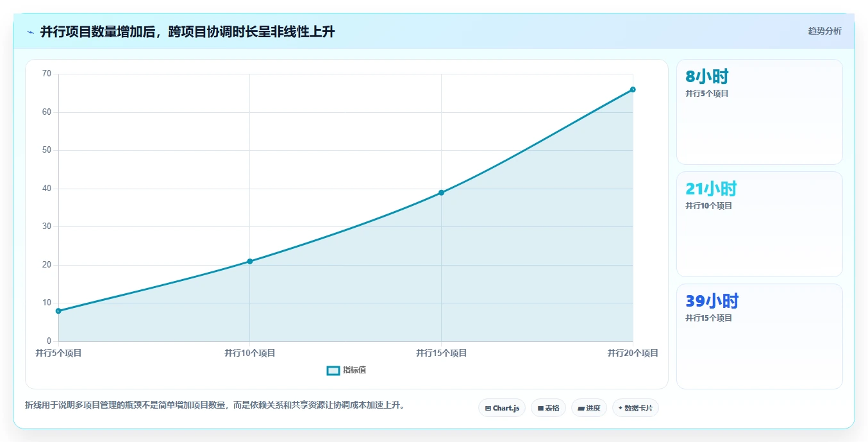Click x-axis label 并行10个项目
The image size is (868, 442).
click(x=250, y=353)
